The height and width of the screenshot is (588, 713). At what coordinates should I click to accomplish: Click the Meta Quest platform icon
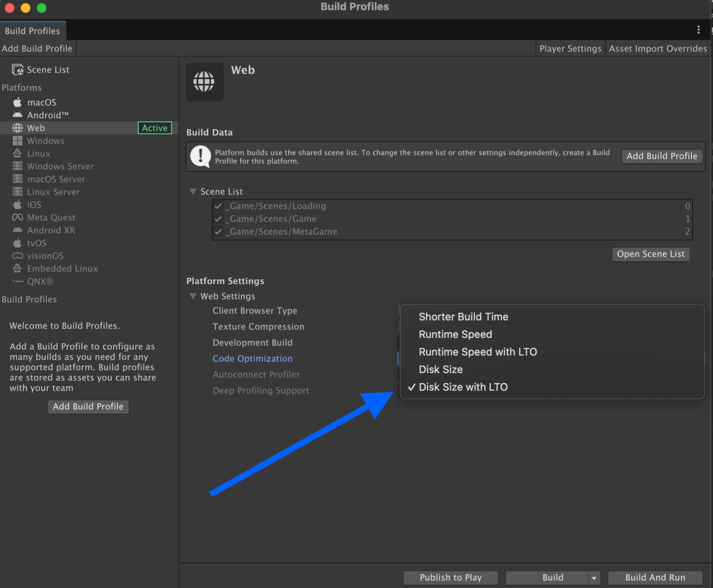coord(17,218)
